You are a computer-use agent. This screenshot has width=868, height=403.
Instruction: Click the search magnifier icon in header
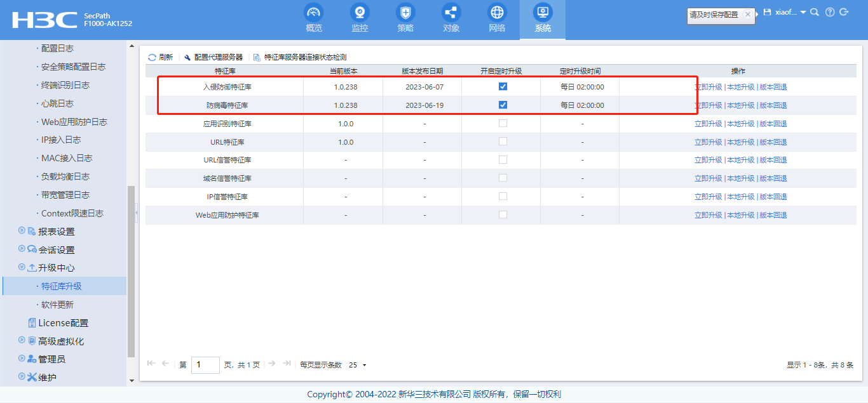pos(815,12)
